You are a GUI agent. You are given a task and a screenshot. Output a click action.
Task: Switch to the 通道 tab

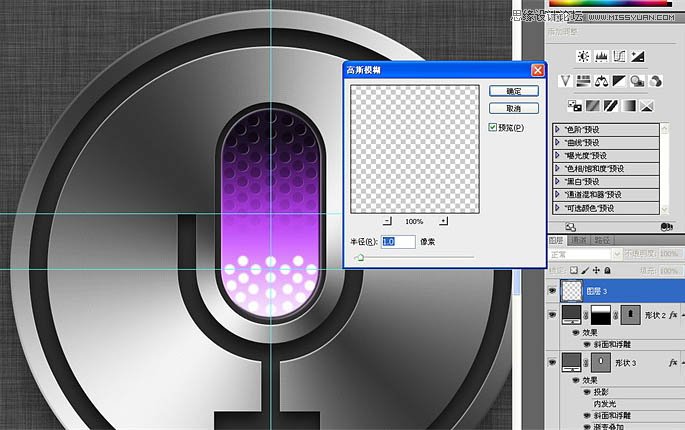tap(579, 240)
